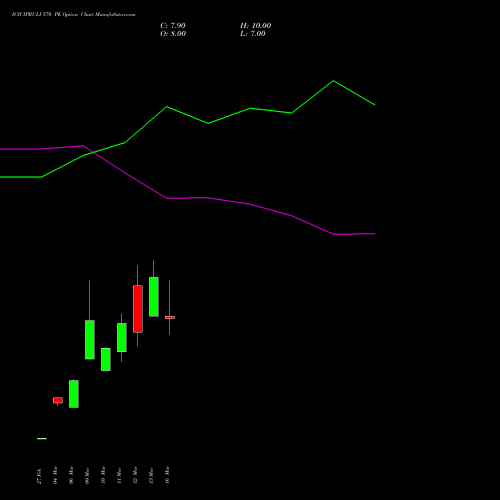Click the right end of the purple line
Image resolution: width=500 pixels, height=500 pixels.
(375, 234)
